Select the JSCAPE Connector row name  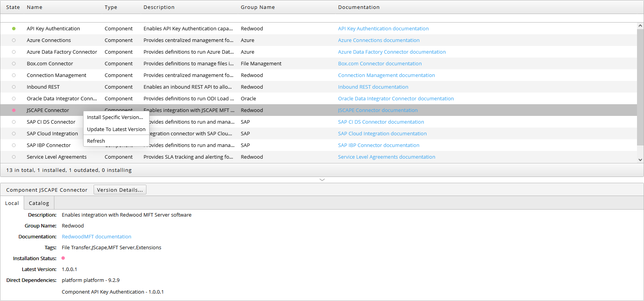[x=48, y=110]
